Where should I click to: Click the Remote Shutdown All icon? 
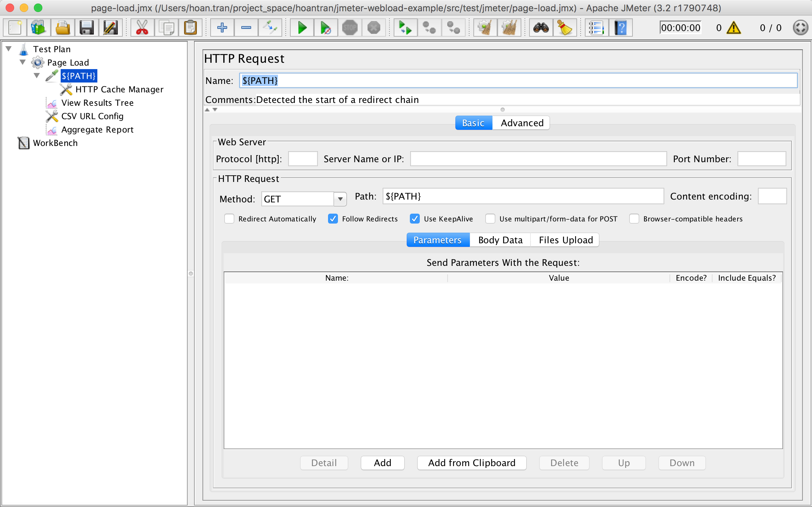[453, 28]
